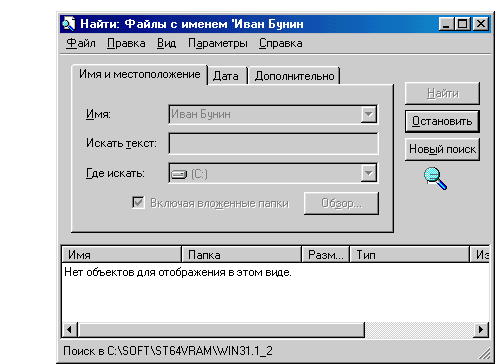This screenshot has width=495, height=364.
Task: Maximize the Найти window
Action: 463,24
